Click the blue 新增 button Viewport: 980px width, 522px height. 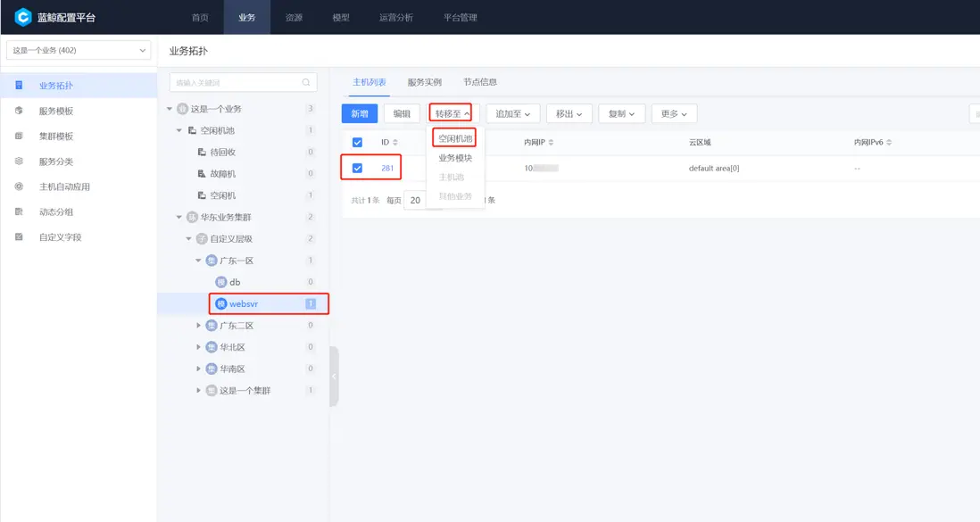(360, 114)
